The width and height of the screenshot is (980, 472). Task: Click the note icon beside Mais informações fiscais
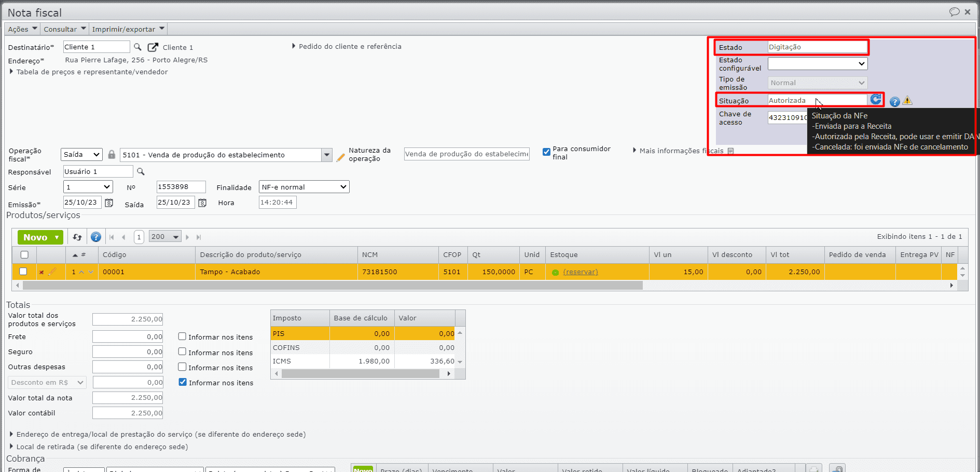coord(731,151)
